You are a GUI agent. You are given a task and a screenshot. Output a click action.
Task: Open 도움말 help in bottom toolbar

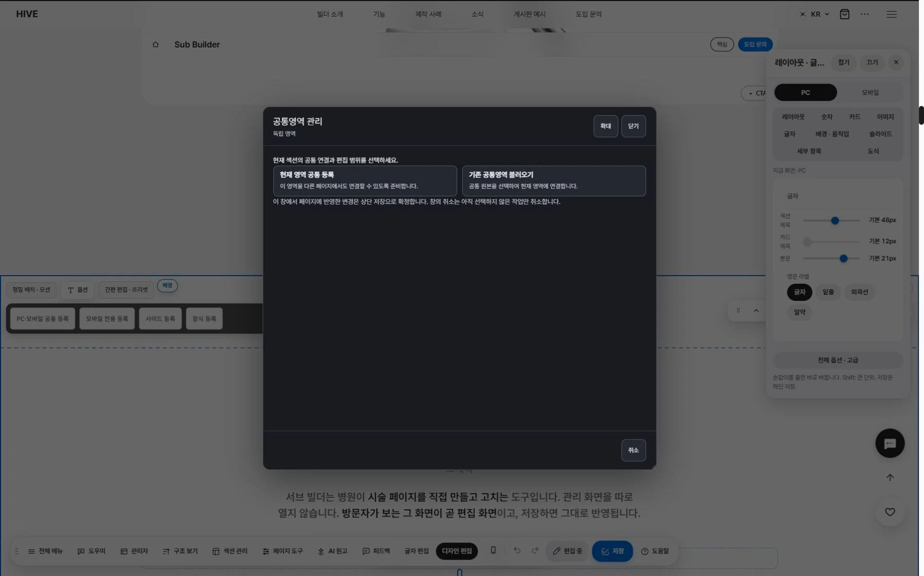tap(655, 551)
